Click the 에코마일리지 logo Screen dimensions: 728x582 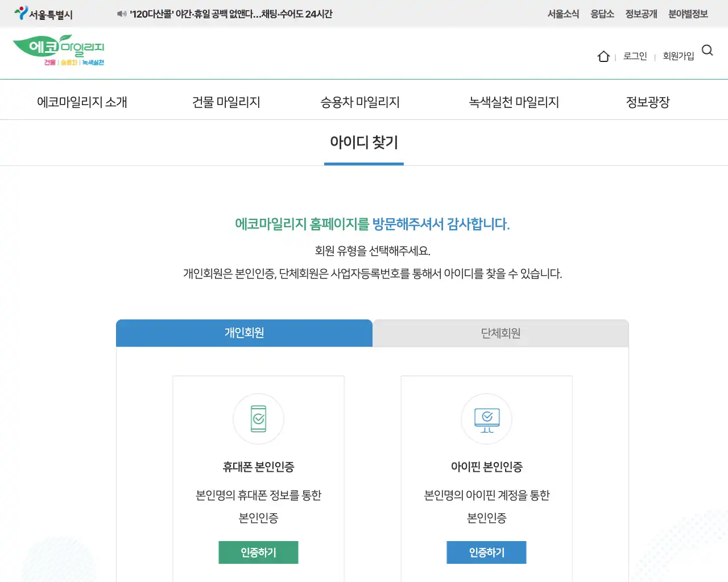tap(59, 51)
